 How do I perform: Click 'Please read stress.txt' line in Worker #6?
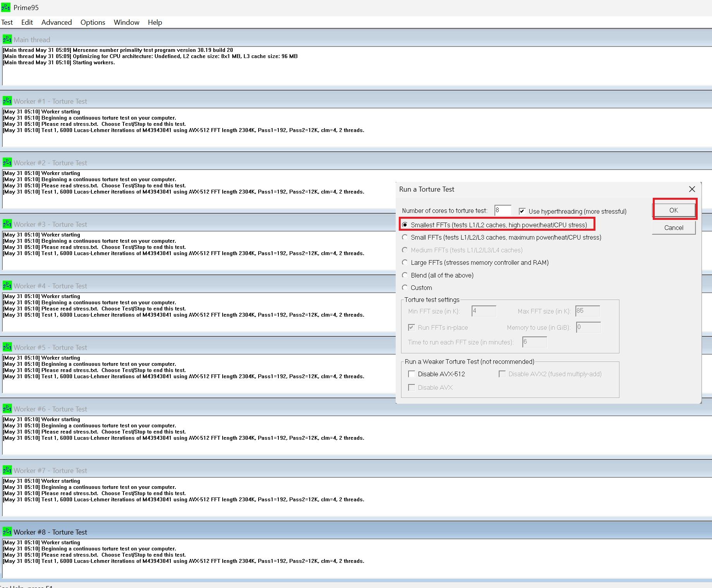coord(94,432)
